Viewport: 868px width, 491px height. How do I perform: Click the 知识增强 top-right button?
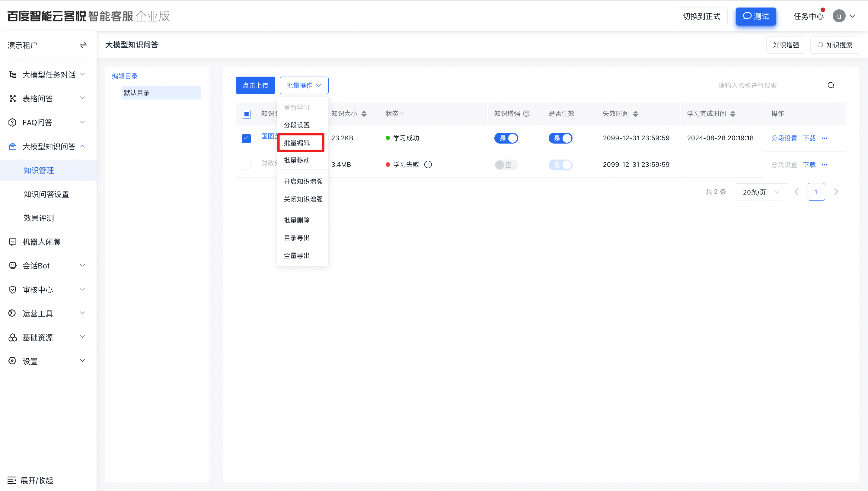(786, 45)
